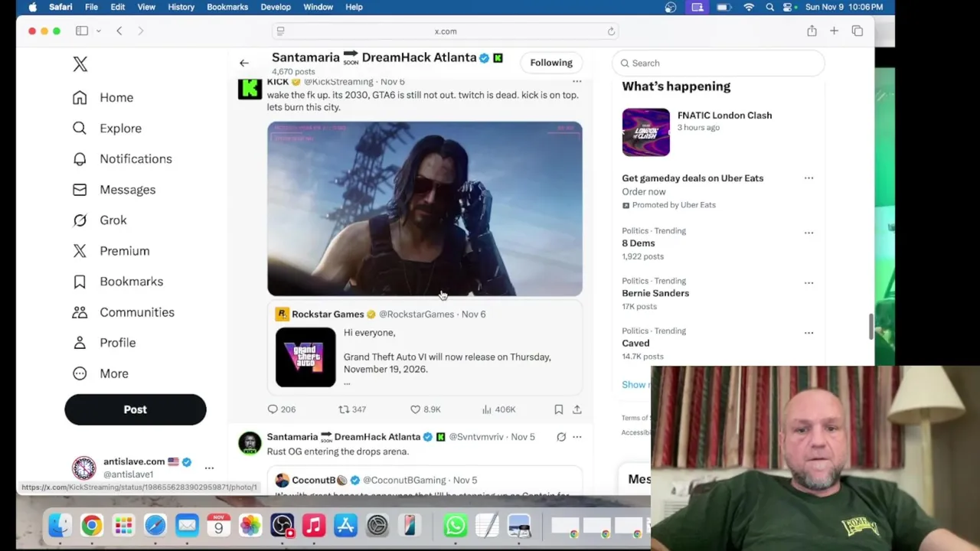The image size is (980, 551).
Task: Open Home in the X sidebar
Action: pos(103,97)
